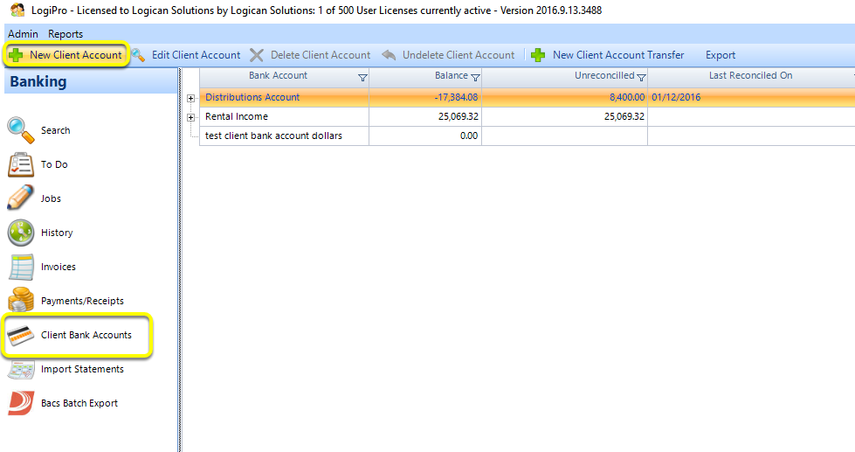Click the Invoices sheet icon
This screenshot has height=452, width=855.
[21, 267]
